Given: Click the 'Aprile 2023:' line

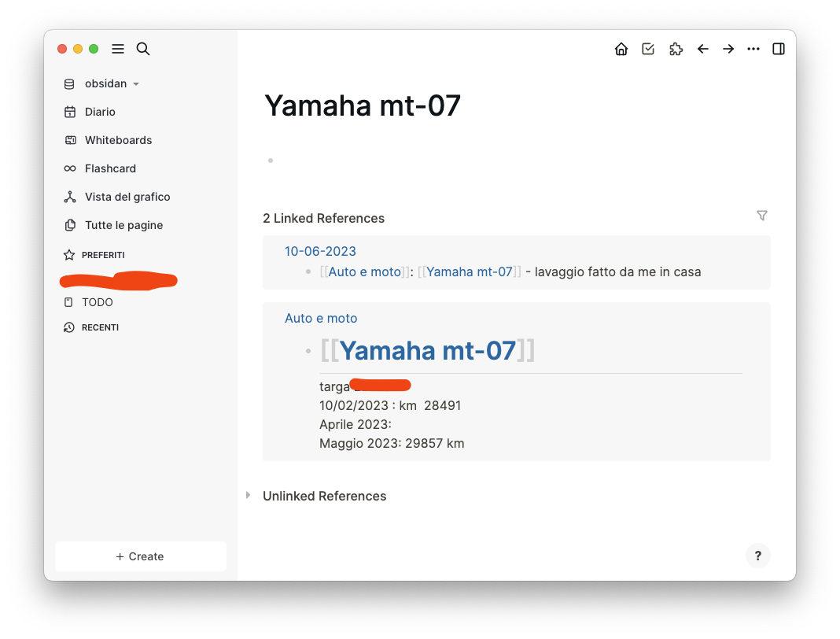Looking at the screenshot, I should (356, 425).
